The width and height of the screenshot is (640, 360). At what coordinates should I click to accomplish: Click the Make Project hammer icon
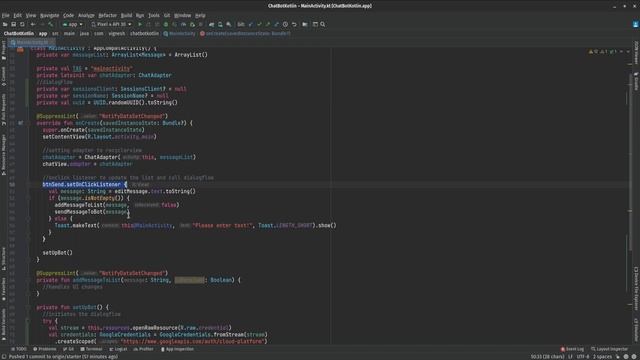pos(51,24)
